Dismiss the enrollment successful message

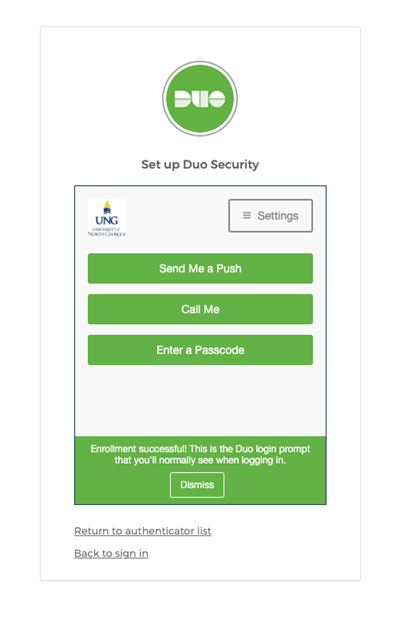pyautogui.click(x=197, y=485)
